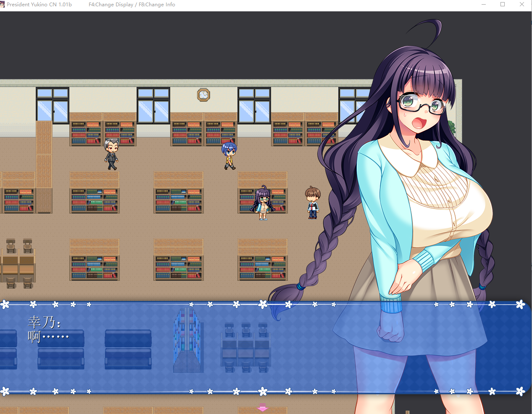Click the game icon in the title bar
Viewport: 532px width, 414px height.
pos(3,4)
